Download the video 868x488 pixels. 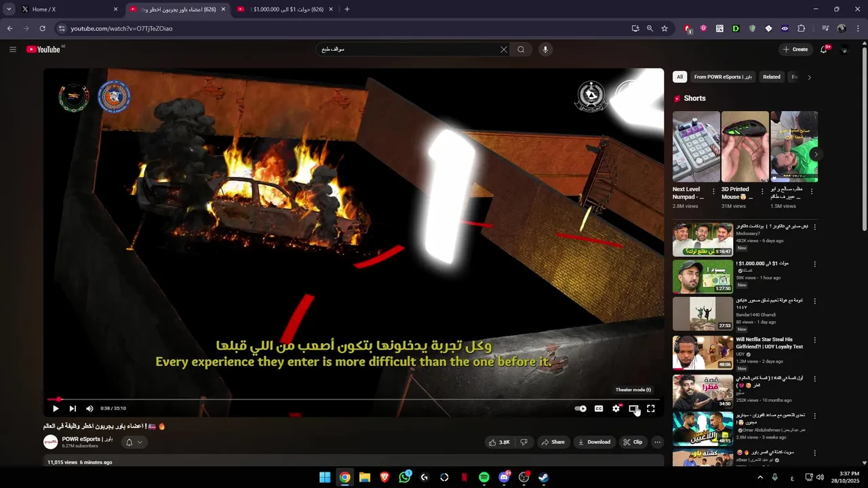click(x=594, y=442)
